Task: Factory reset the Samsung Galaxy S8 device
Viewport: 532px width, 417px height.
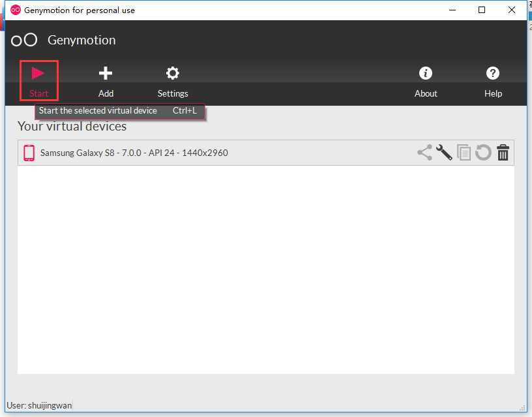Action: (483, 153)
